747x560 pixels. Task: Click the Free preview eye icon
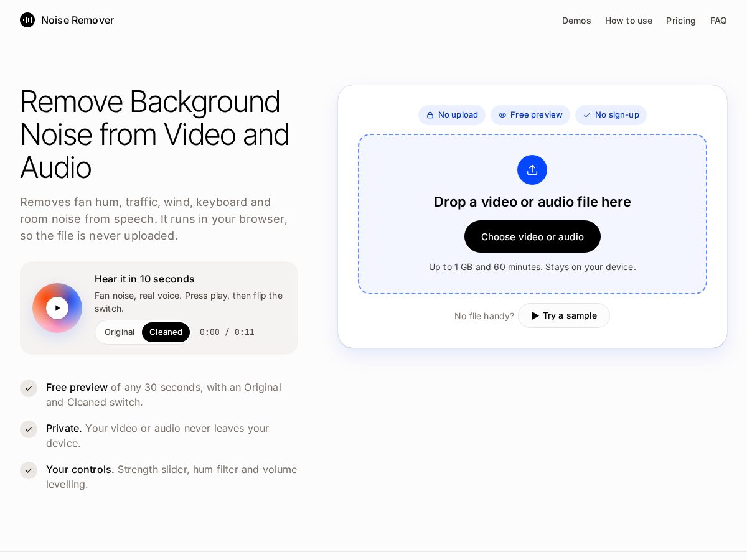pos(502,115)
